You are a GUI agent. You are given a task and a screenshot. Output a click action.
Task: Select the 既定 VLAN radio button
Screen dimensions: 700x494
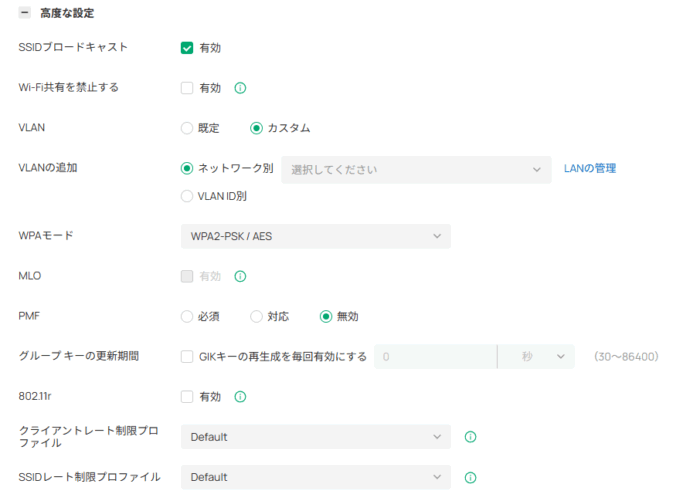[187, 128]
